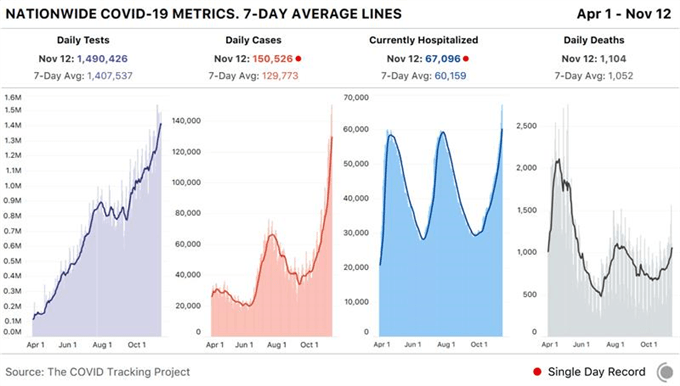Click the red Single Day Record legend dot
The width and height of the screenshot is (680, 386).
(x=537, y=372)
